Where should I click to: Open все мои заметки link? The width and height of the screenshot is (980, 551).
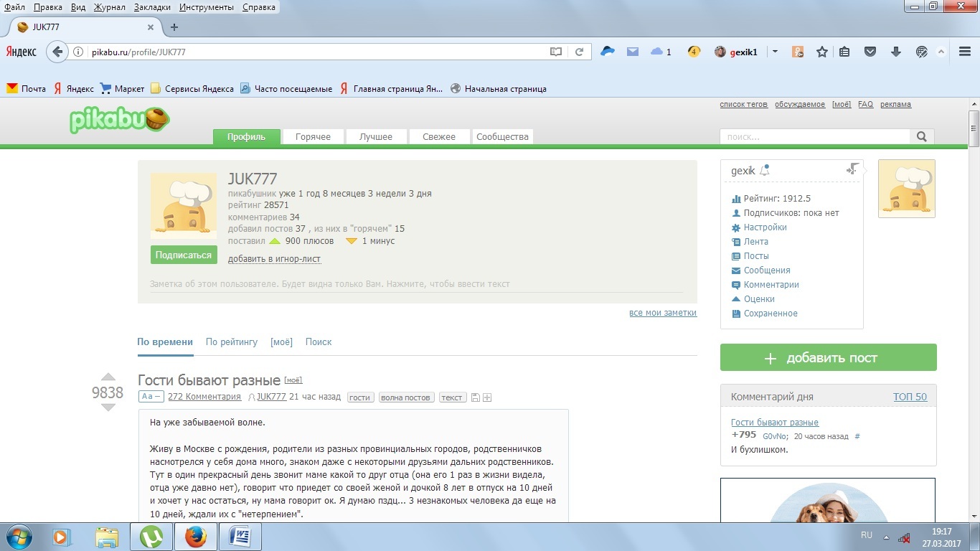click(x=663, y=313)
